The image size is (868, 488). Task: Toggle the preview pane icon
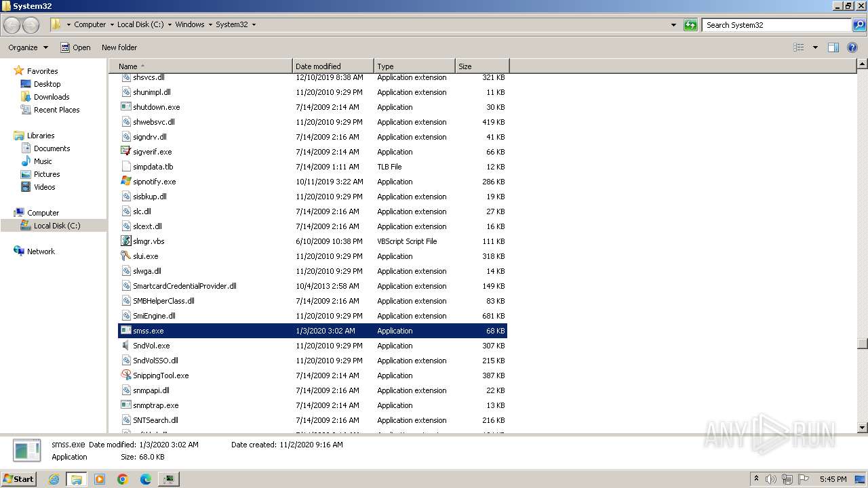point(833,47)
